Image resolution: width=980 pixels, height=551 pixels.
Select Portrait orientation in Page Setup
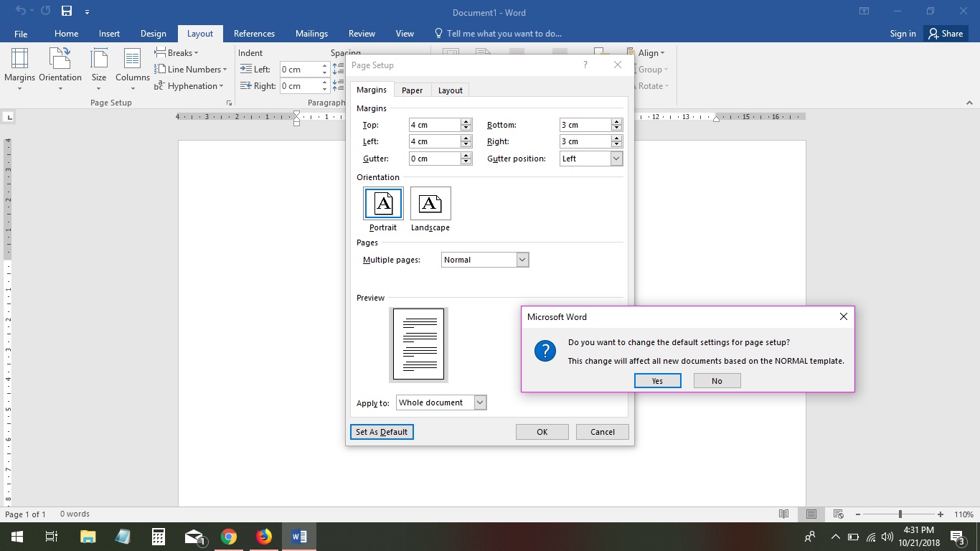pos(383,209)
